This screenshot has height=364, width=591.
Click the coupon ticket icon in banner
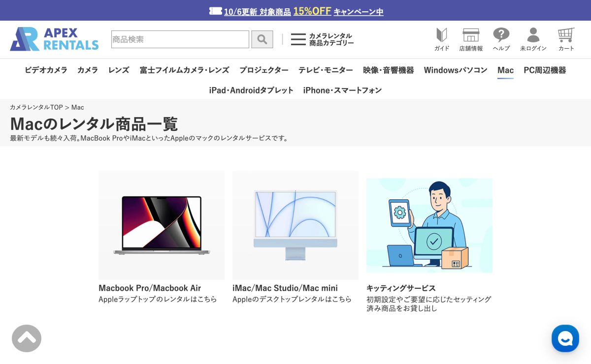tap(215, 11)
